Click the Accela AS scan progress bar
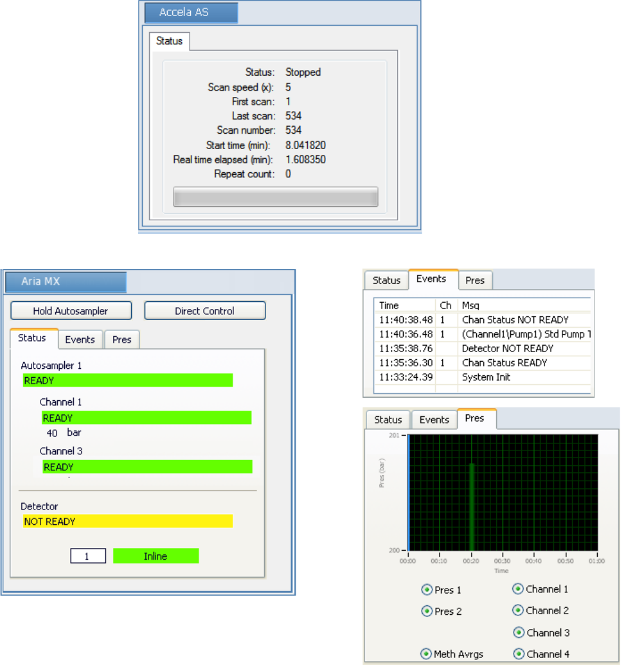Image resolution: width=644 pixels, height=665 pixels. coord(275,197)
